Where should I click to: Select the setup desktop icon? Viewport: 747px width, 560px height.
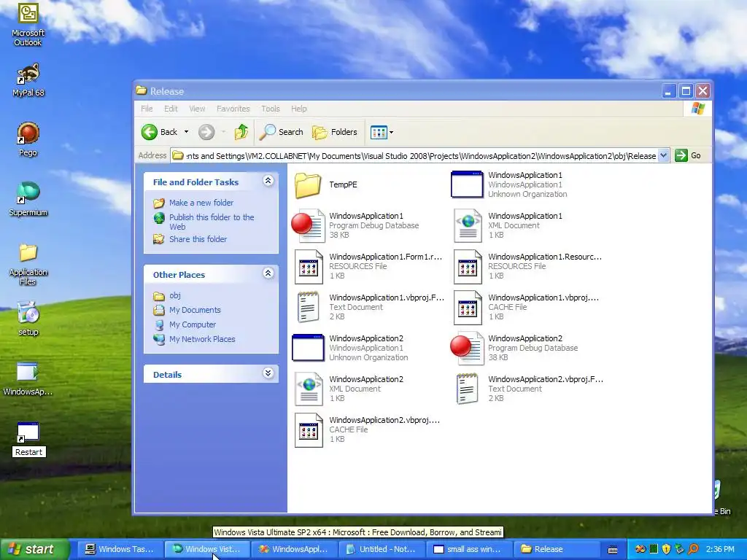[28, 319]
